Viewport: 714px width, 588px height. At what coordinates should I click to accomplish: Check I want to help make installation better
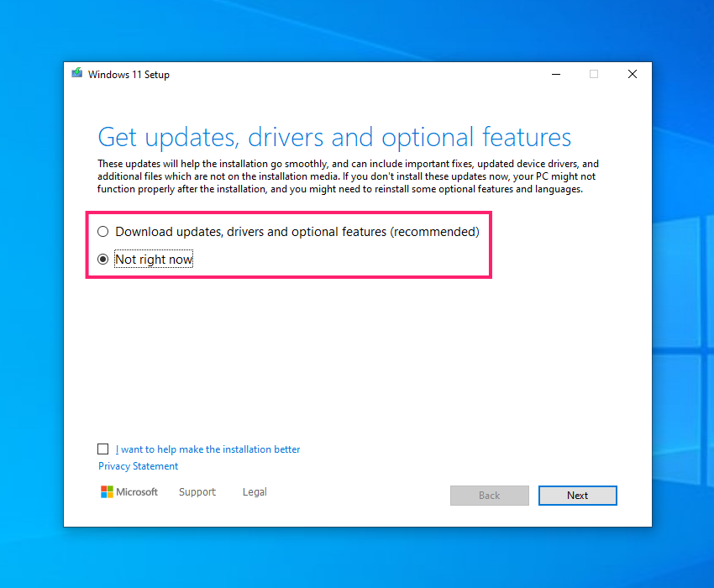pyautogui.click(x=103, y=449)
